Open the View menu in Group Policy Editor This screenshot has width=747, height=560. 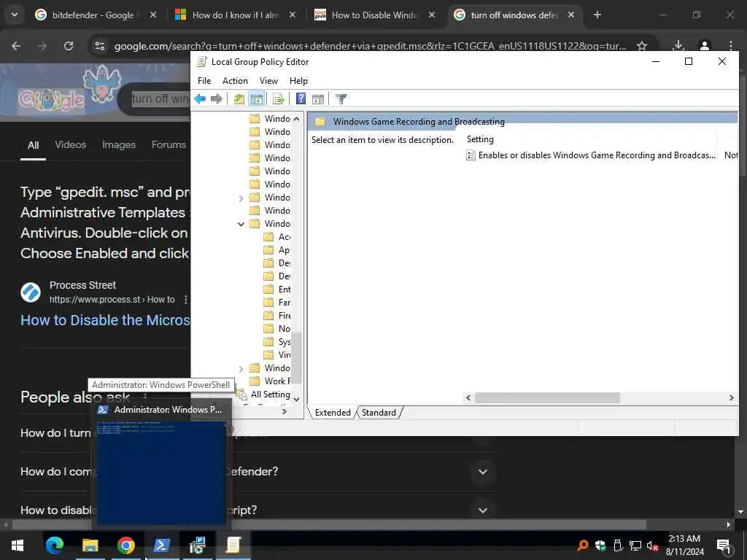[268, 80]
